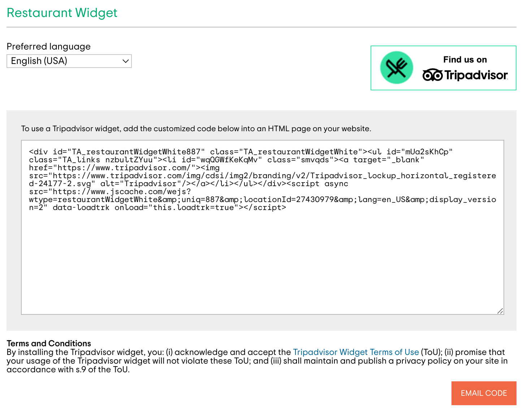Click the fork and knife restaurant icon
Image resolution: width=523 pixels, height=420 pixels.
(396, 68)
